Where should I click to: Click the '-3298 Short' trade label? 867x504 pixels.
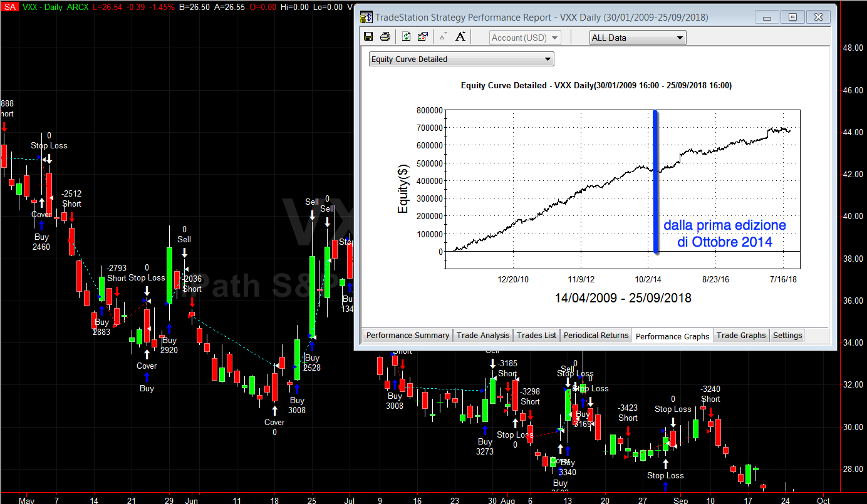click(530, 397)
